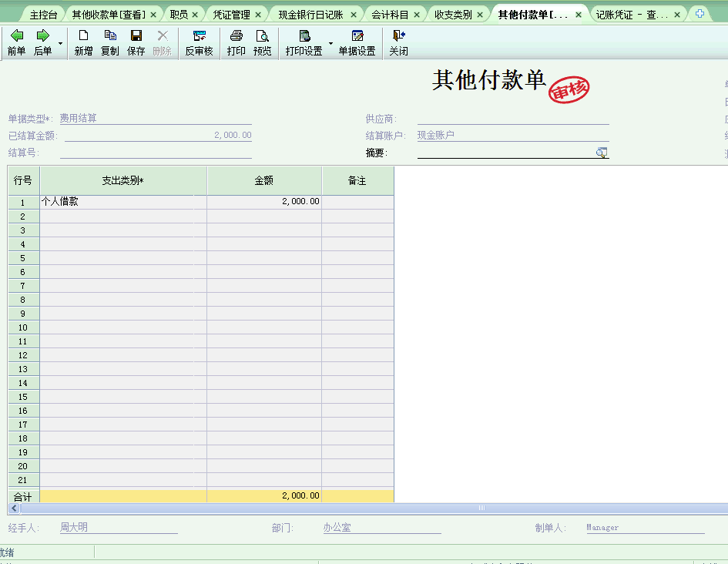The height and width of the screenshot is (564, 728).
Task: Click the 备注 column header
Action: pyautogui.click(x=357, y=180)
